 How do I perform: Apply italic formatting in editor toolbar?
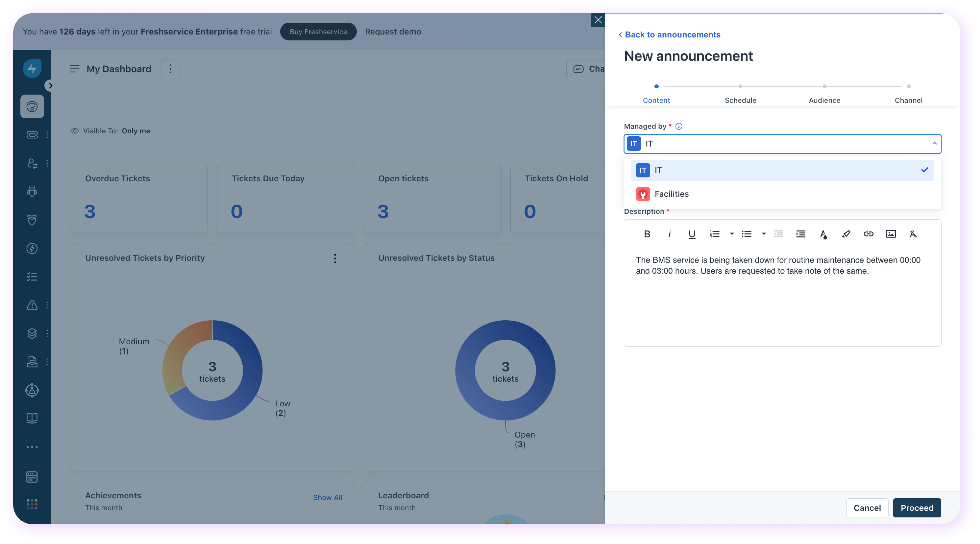tap(669, 234)
